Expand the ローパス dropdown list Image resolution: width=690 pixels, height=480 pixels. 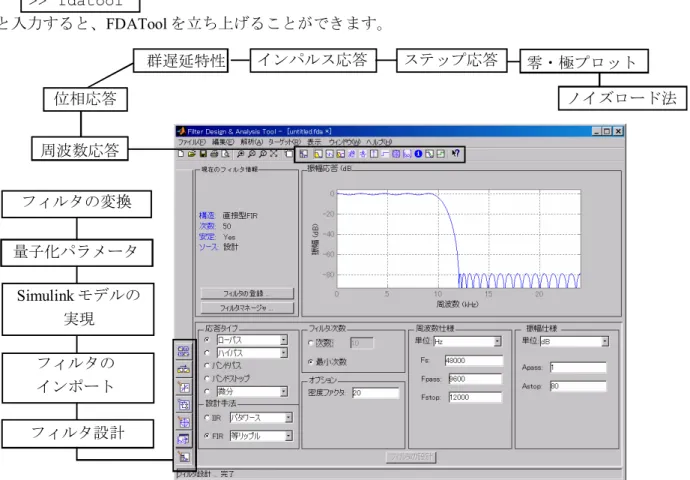284,340
